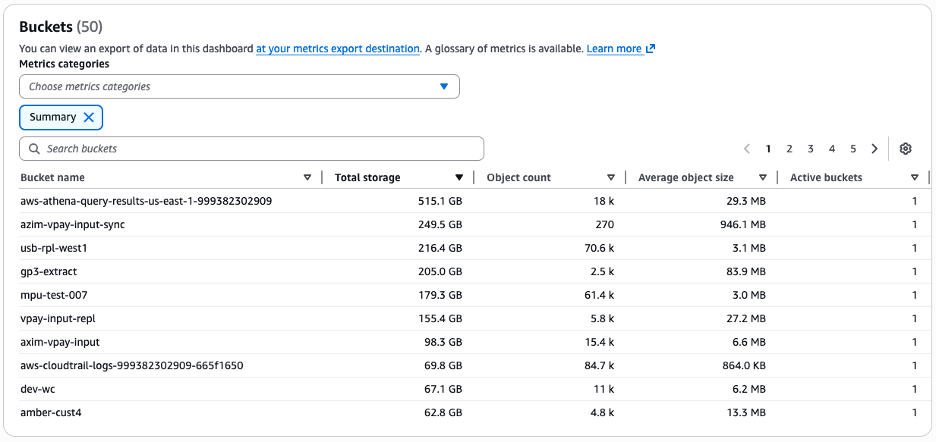936x442 pixels.
Task: Click the 98.3 GB storage value
Action: pyautogui.click(x=442, y=342)
